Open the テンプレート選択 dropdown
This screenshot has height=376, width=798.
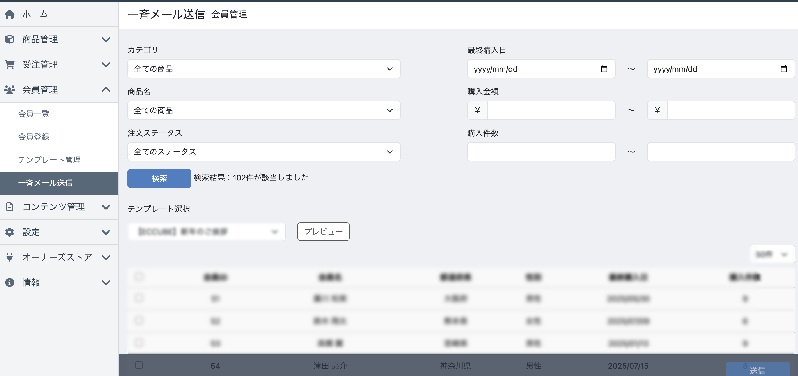(x=206, y=232)
